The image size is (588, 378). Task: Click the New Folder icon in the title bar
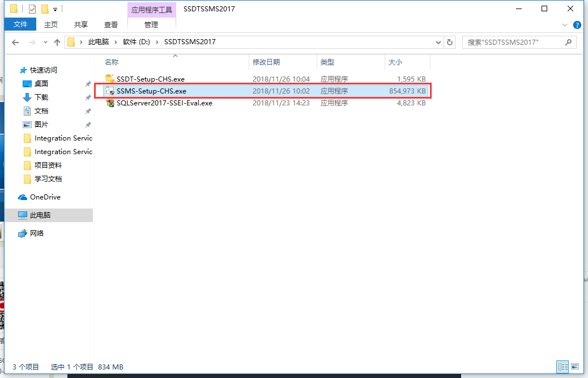(x=45, y=9)
